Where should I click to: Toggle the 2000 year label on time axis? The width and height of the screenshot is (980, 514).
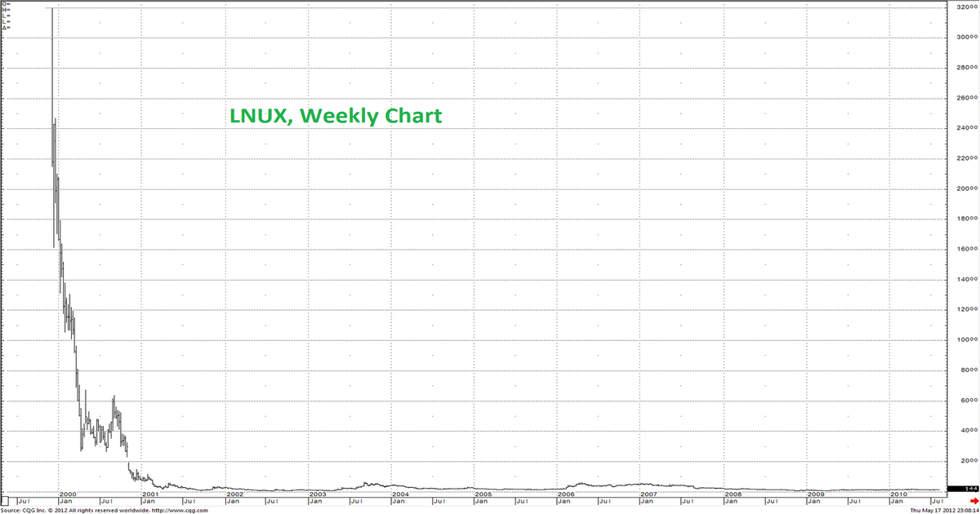pyautogui.click(x=69, y=494)
